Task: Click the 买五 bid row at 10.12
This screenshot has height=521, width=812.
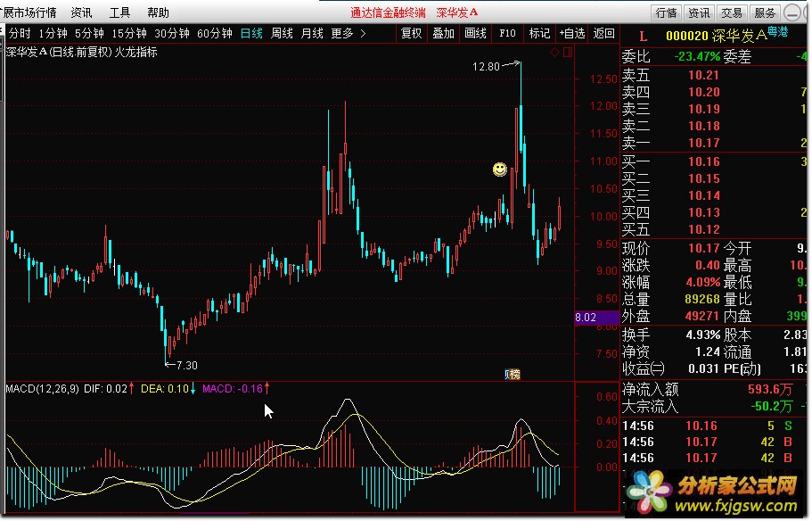Action: pos(715,229)
